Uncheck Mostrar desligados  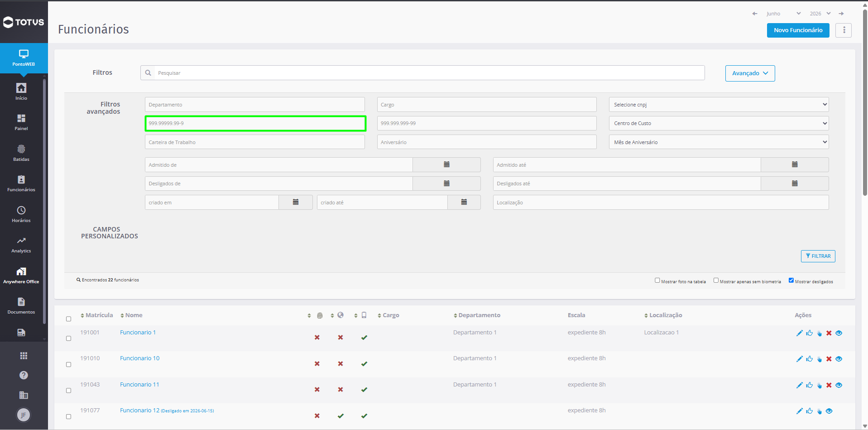pyautogui.click(x=791, y=280)
